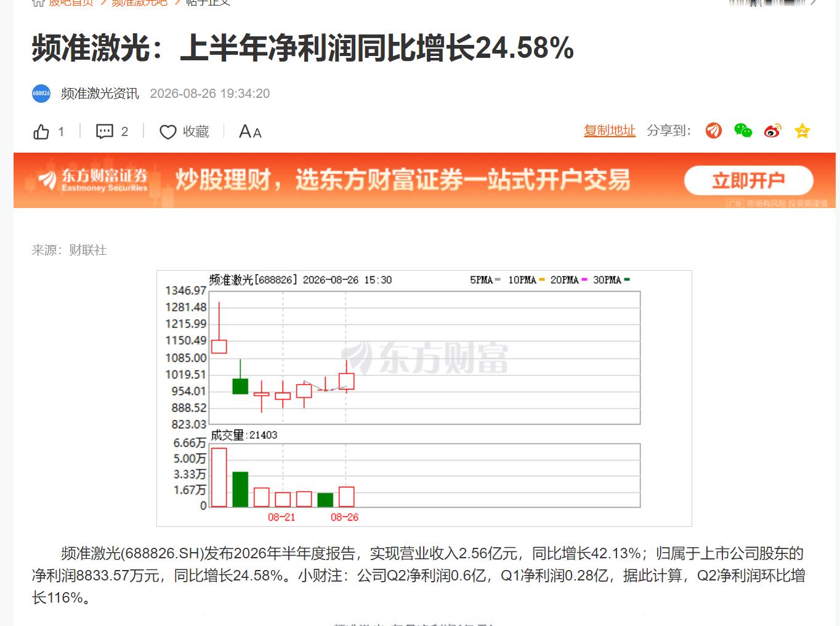Click the article headline 频准激光：上半年净利润
Image resolution: width=840 pixels, height=626 pixels.
302,48
